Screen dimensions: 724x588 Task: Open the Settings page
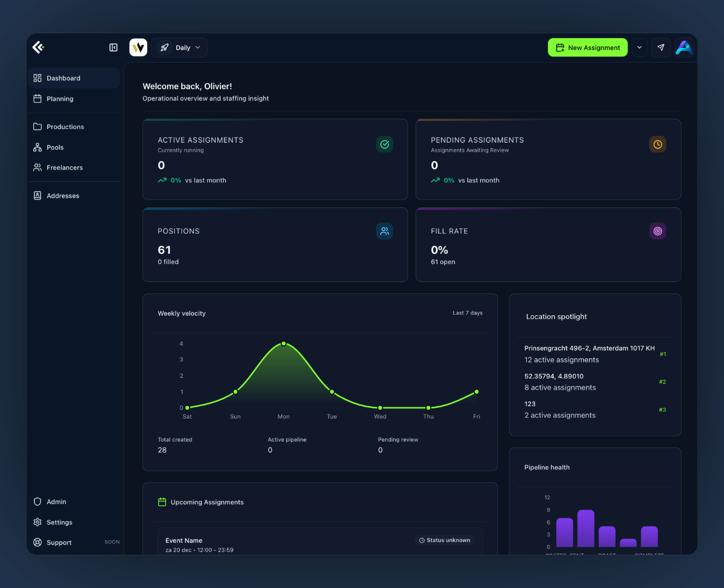point(59,523)
